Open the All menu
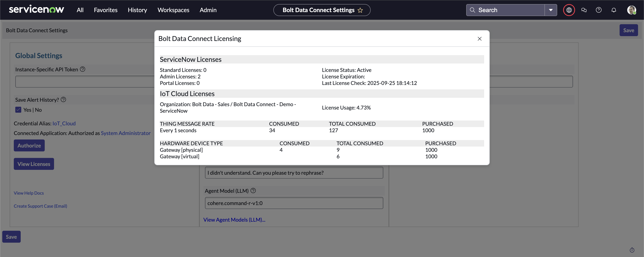644x257 pixels. (80, 10)
